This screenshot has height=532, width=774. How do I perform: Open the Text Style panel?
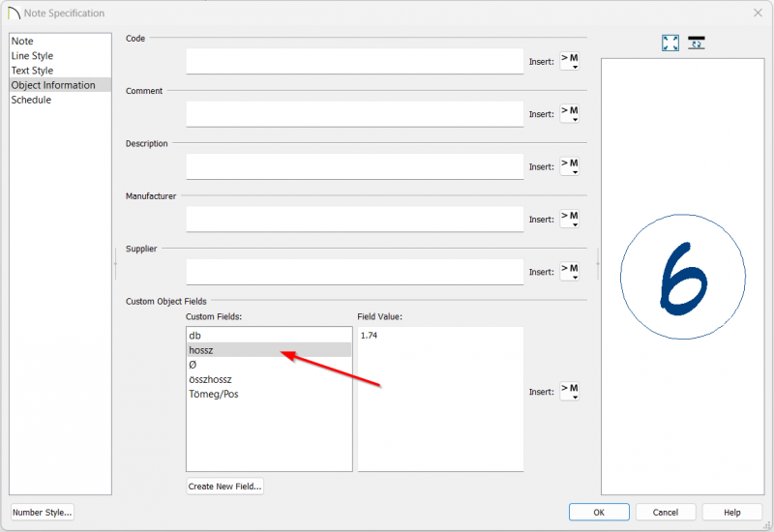(x=60, y=71)
